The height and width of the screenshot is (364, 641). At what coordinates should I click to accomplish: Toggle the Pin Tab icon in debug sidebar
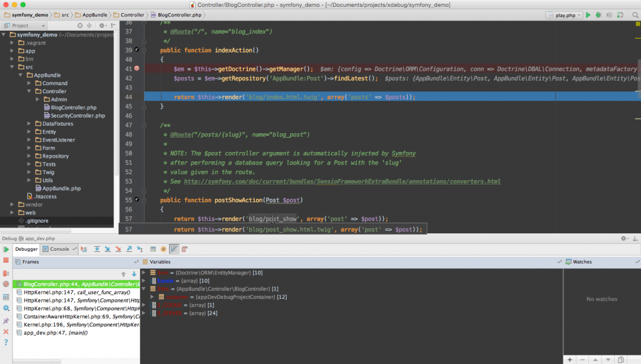point(6,321)
